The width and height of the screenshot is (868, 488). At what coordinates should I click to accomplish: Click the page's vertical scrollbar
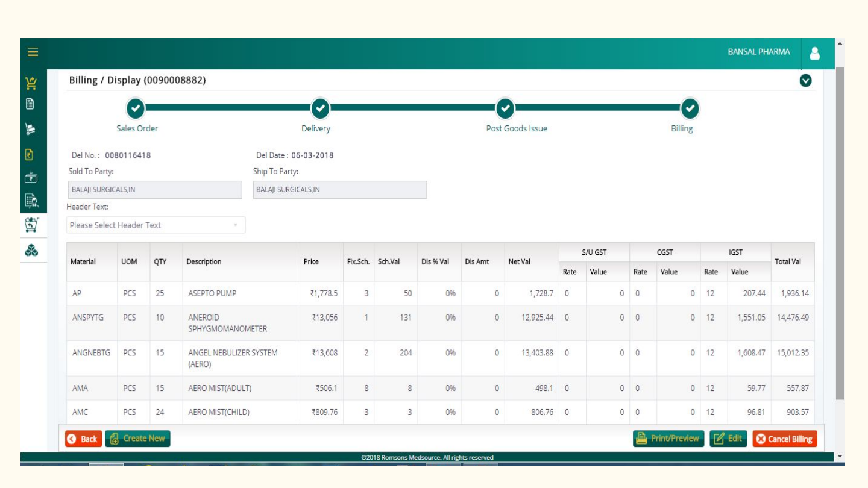[840, 233]
